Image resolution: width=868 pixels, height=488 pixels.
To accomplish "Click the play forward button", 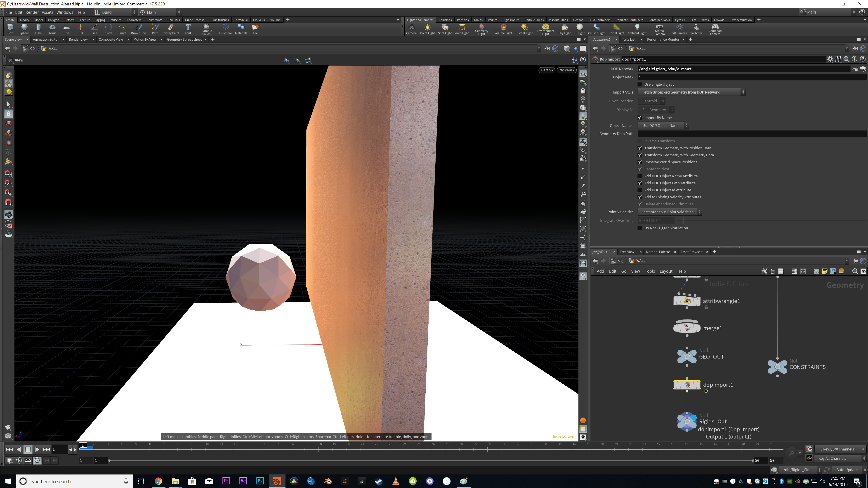I will pos(37,449).
